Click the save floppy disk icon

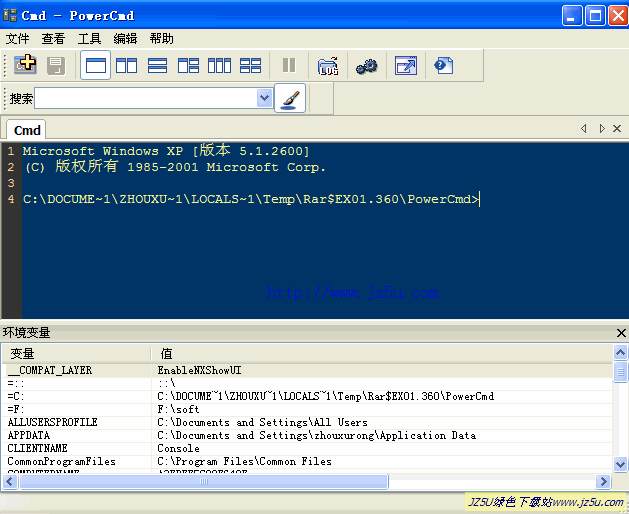pos(56,65)
